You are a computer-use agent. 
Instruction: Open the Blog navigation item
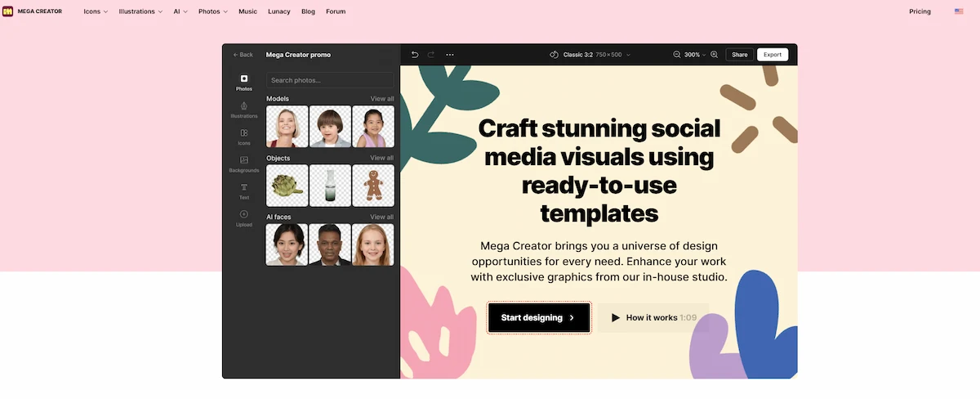click(x=308, y=11)
